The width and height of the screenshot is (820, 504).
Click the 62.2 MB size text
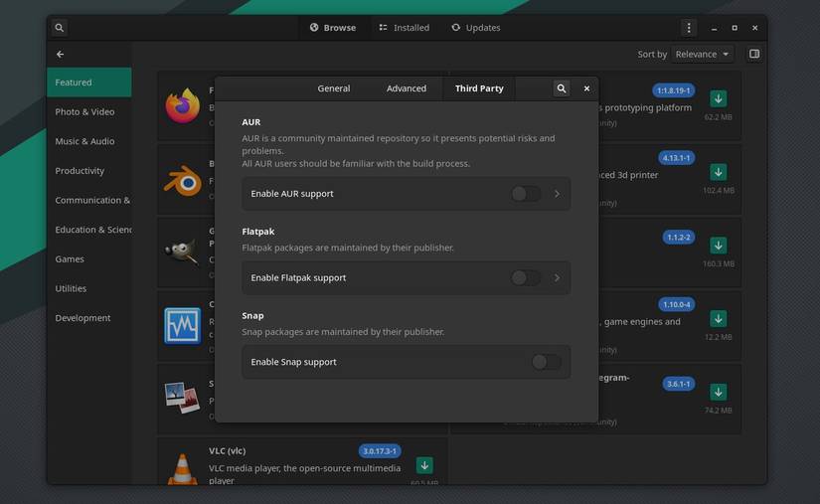pyautogui.click(x=718, y=117)
